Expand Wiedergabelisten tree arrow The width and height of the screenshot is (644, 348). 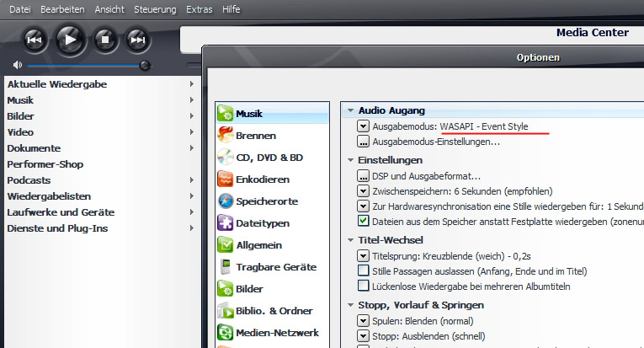click(191, 196)
